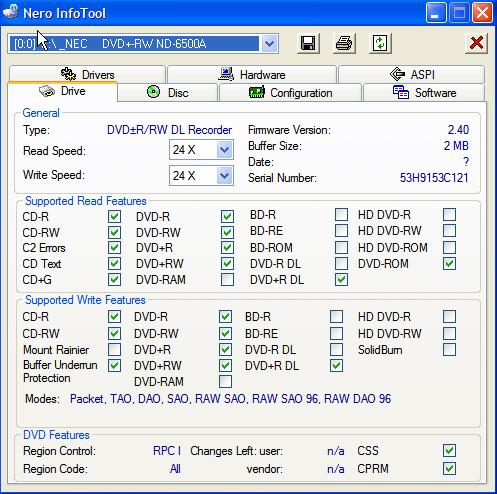Click the RPC I region control value
This screenshot has height=494, width=497.
(x=167, y=451)
